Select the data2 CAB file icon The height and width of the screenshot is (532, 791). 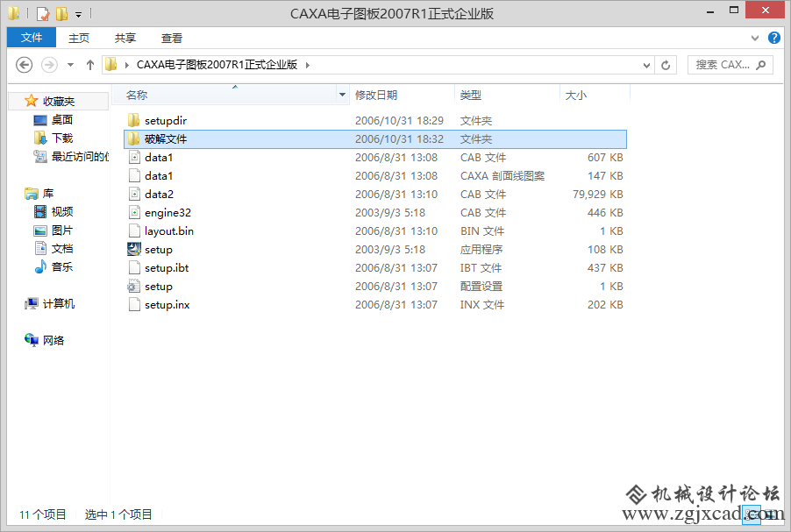click(x=134, y=194)
